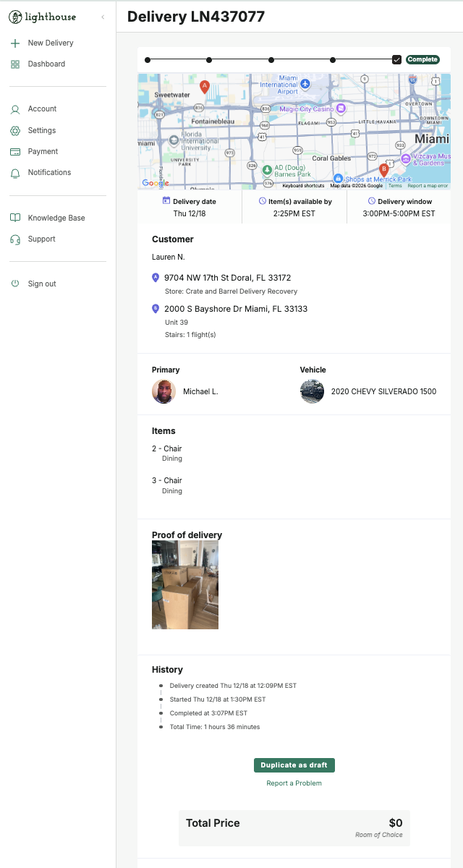The image size is (463, 868).
Task: Click Duplicate as draft button
Action: [x=294, y=765]
